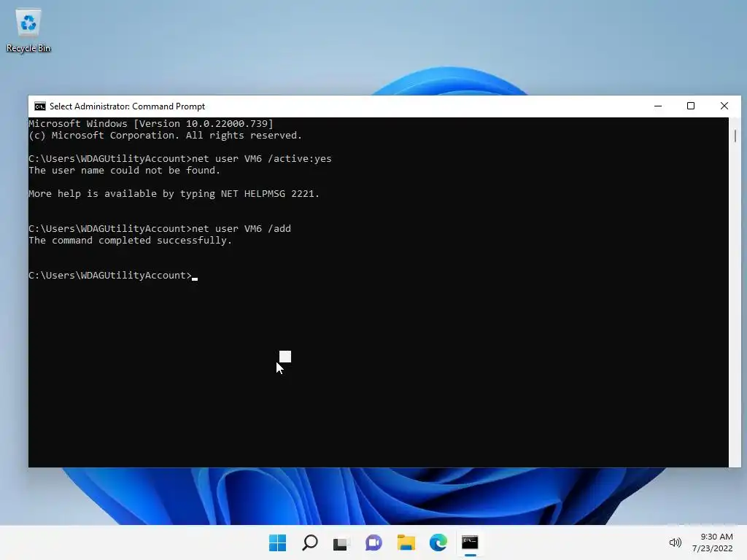Open Task View from the taskbar
This screenshot has height=560, width=747.
tap(341, 542)
